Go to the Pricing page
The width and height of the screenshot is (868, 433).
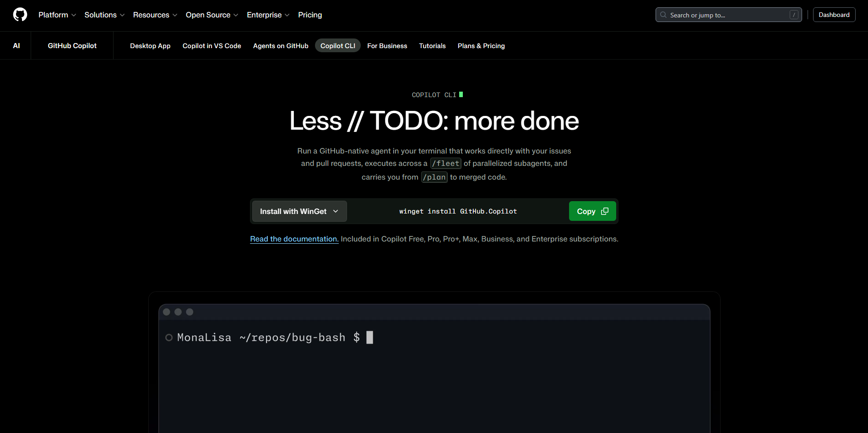(x=310, y=15)
